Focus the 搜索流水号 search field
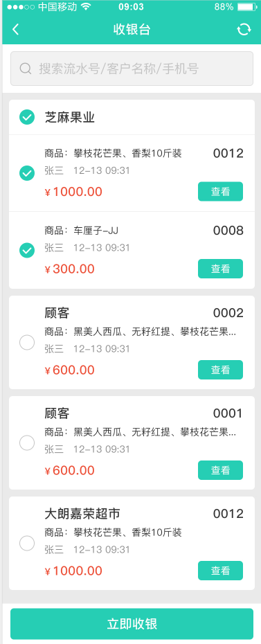This screenshot has height=644, width=261. tap(132, 69)
